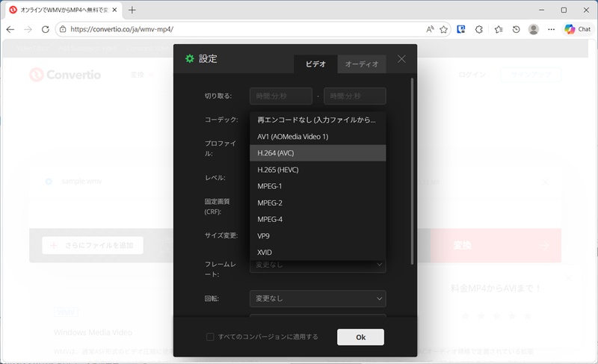Open the user profile avatar icon
The image size is (598, 364).
click(534, 29)
